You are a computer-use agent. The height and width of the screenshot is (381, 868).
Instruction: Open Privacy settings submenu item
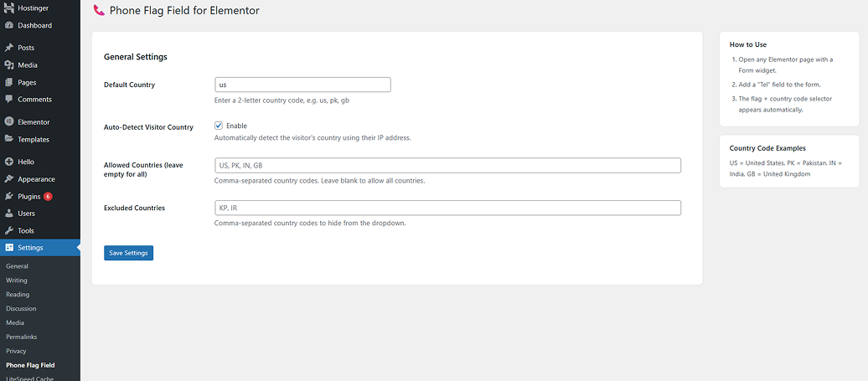[16, 351]
